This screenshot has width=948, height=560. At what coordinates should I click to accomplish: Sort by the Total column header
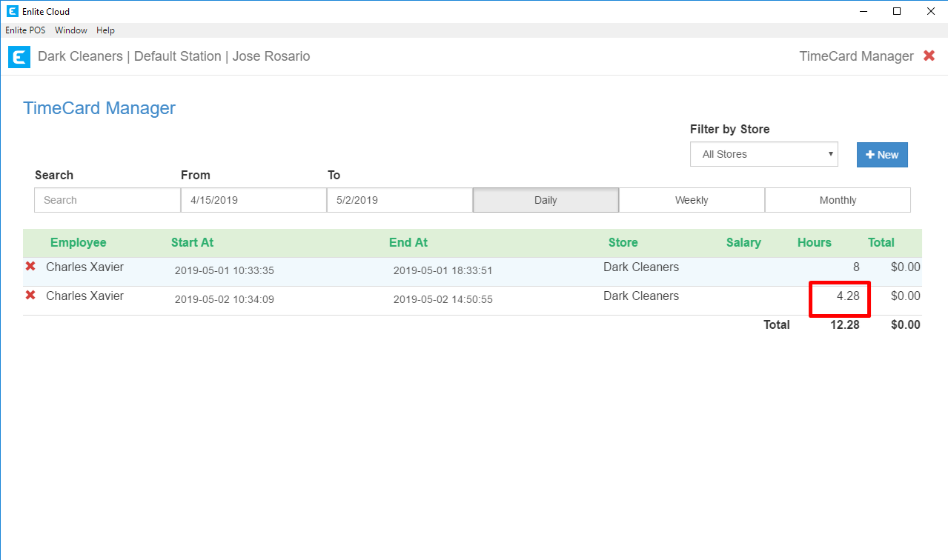click(x=881, y=243)
